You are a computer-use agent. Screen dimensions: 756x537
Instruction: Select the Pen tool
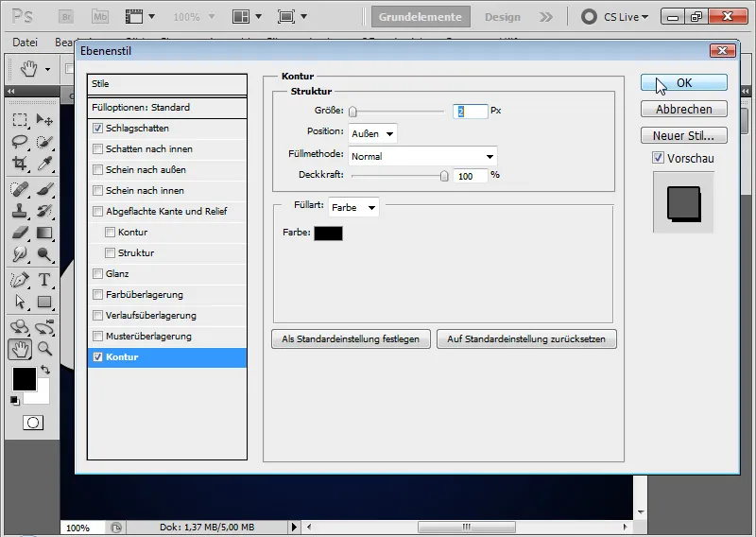(20, 280)
